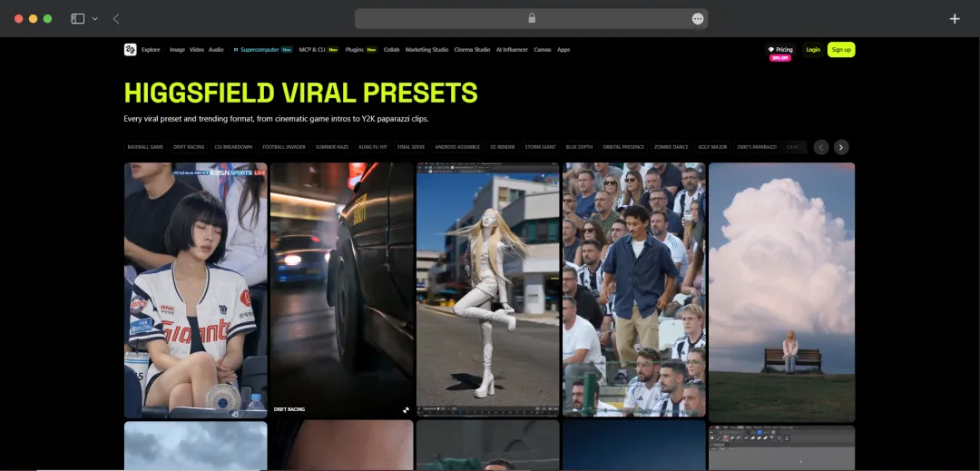Open the Explore menu
The height and width of the screenshot is (471, 980).
tap(151, 49)
